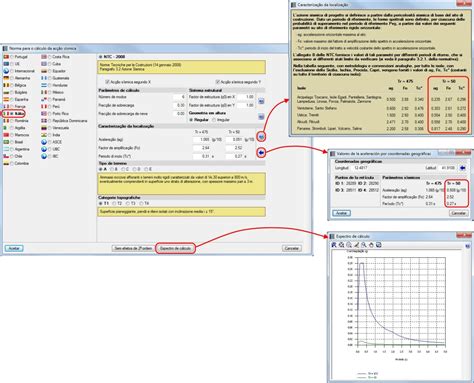474x383 pixels.
Task: Click blue arrow next to Latitud field
Action: (463, 168)
